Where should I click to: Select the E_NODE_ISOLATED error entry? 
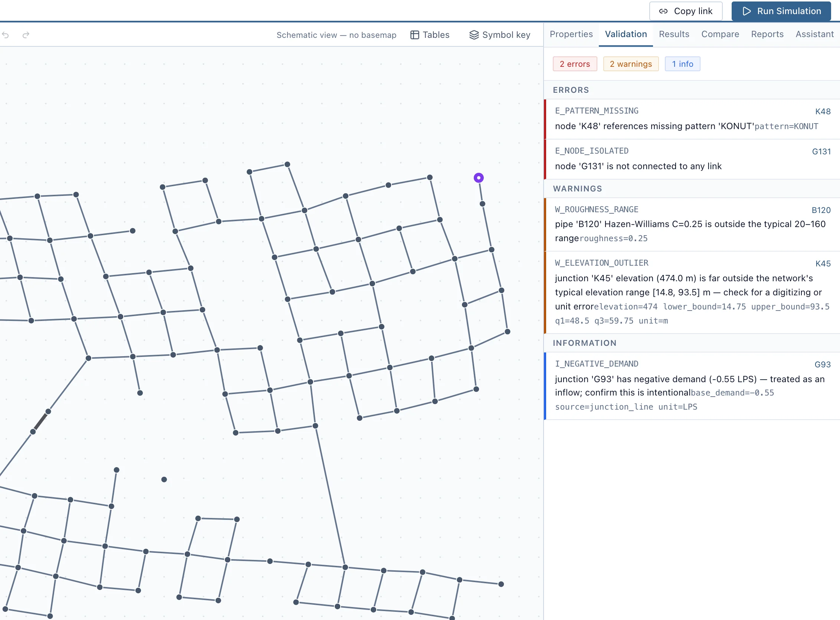point(692,159)
